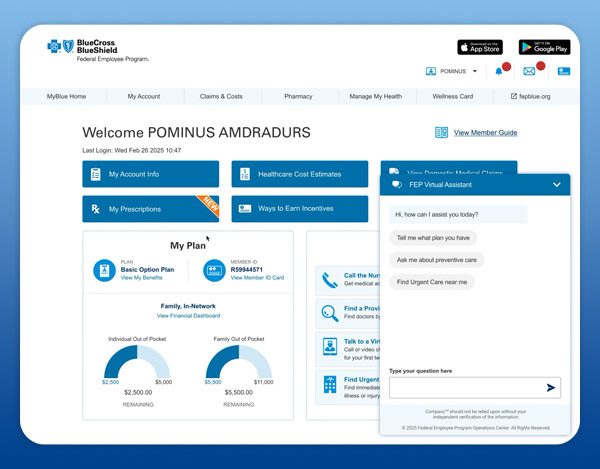
Task: Click the $2,500.00 remaining amount
Action: pyautogui.click(x=138, y=392)
